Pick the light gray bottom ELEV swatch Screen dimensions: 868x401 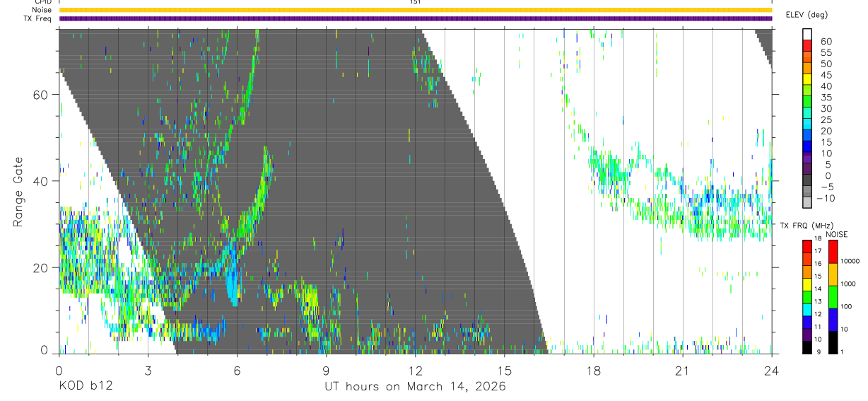[807, 204]
